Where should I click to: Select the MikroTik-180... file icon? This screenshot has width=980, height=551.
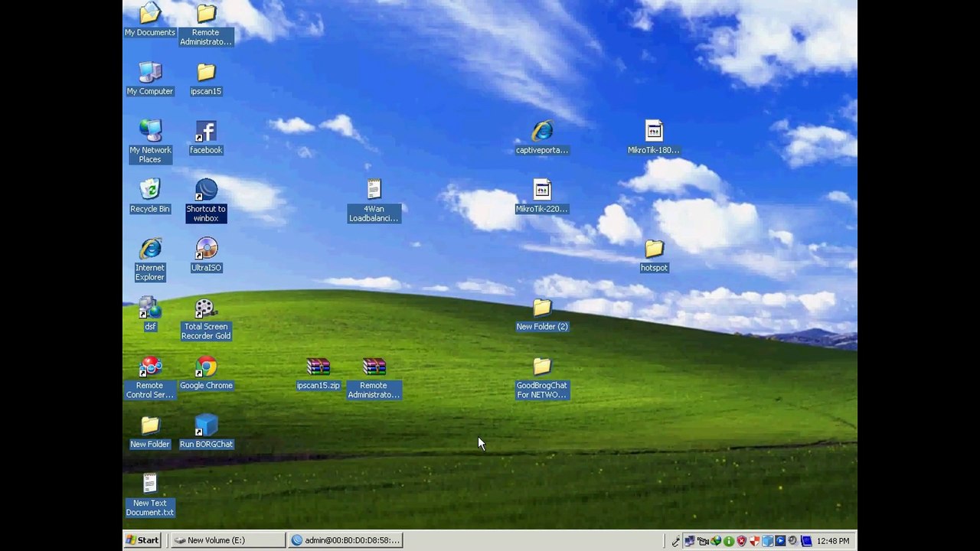pos(654,137)
